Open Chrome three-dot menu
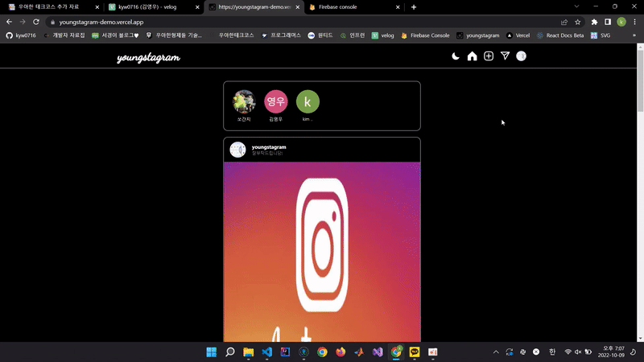 tap(634, 23)
